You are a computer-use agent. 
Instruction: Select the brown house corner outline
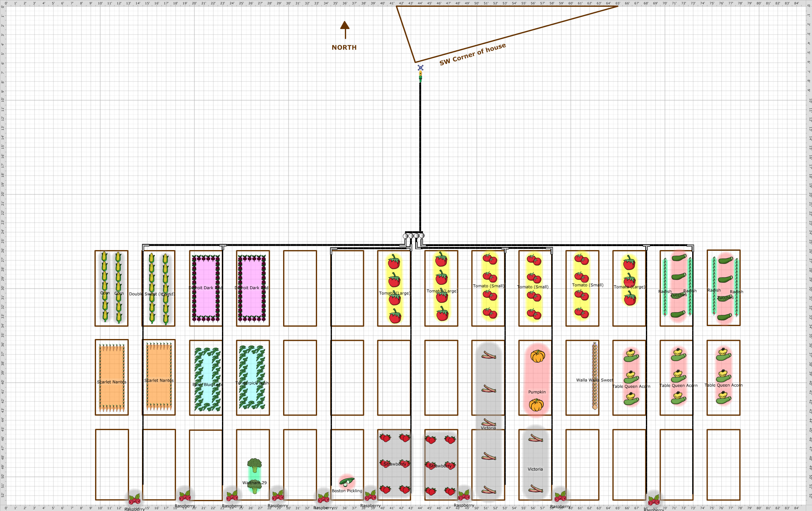click(x=507, y=34)
